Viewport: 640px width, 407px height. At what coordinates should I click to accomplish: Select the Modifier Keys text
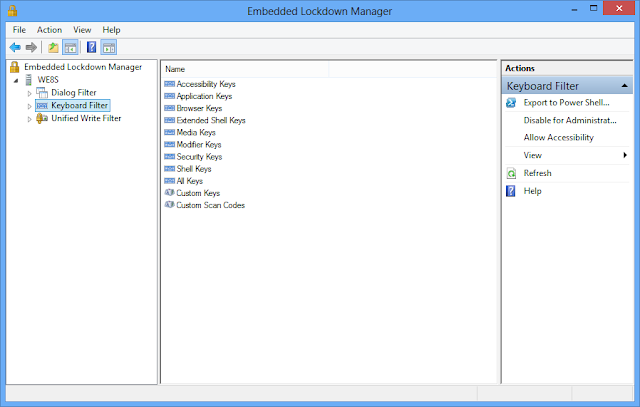click(199, 145)
